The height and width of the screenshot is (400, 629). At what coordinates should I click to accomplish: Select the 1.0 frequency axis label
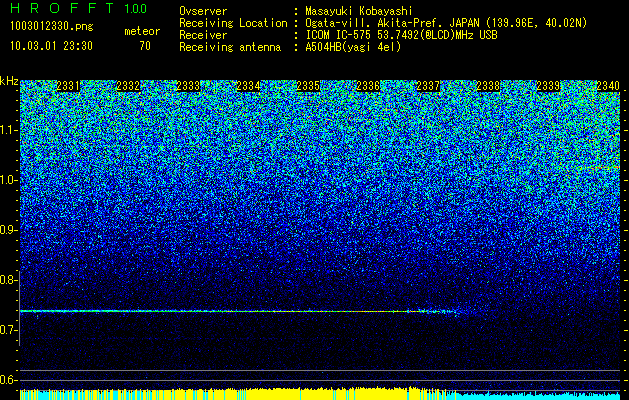coord(8,180)
